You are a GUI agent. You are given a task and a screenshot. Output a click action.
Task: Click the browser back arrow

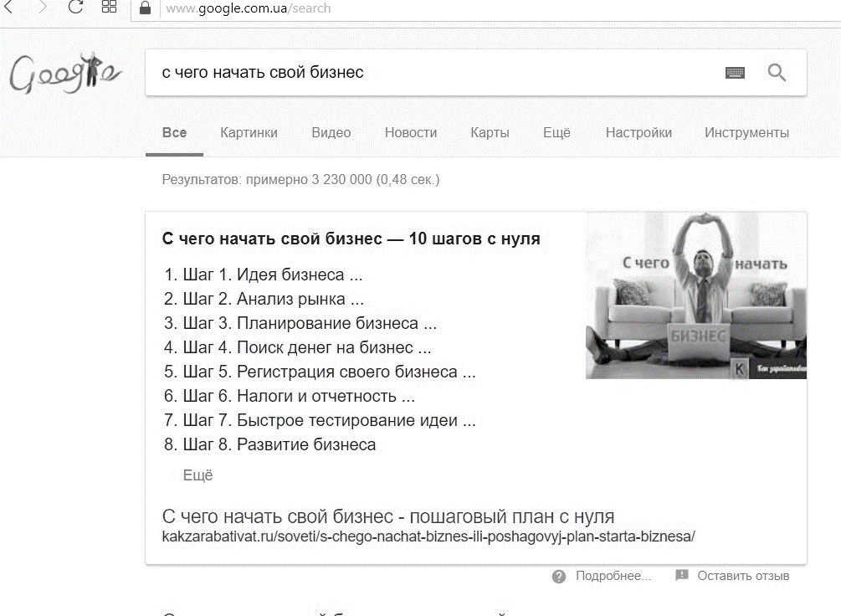(x=8, y=7)
